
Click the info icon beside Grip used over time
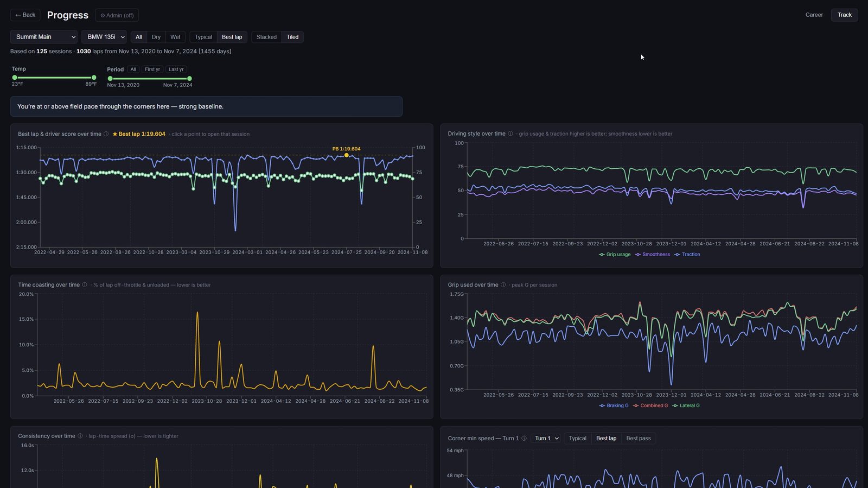point(503,285)
